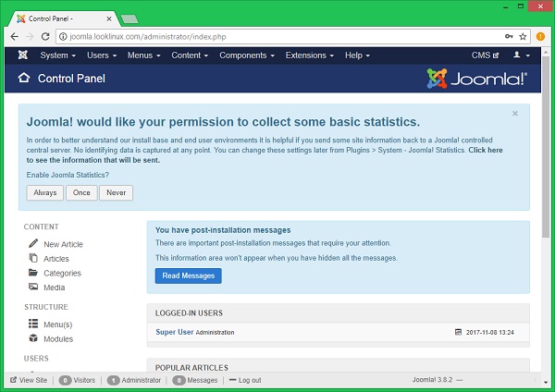Image resolution: width=555 pixels, height=392 pixels.
Task: Expand the Help dropdown
Action: pos(357,55)
